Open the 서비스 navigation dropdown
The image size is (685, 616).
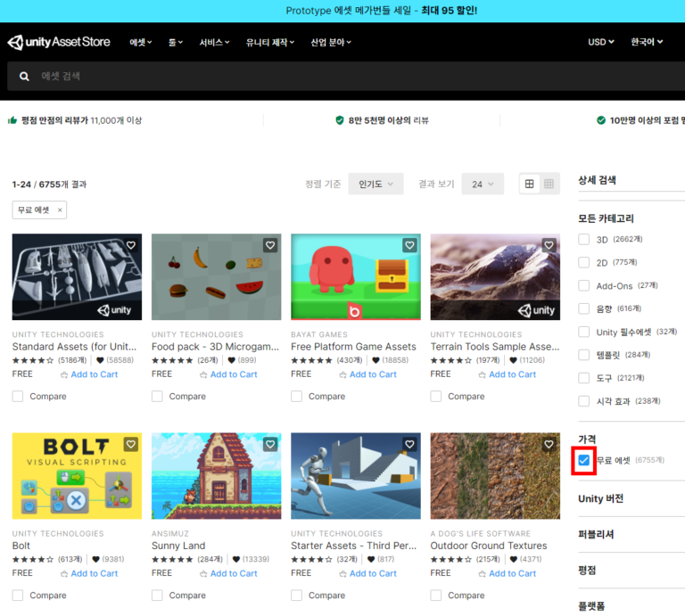214,43
